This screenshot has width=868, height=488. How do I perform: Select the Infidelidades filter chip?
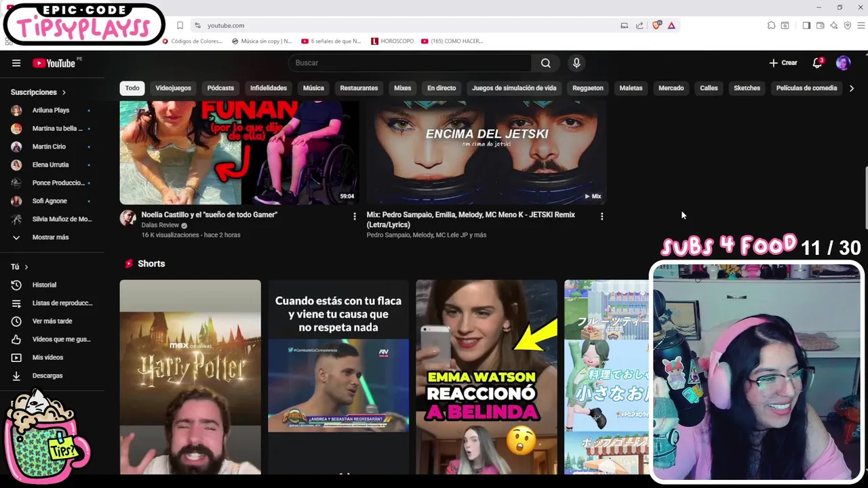pos(269,88)
